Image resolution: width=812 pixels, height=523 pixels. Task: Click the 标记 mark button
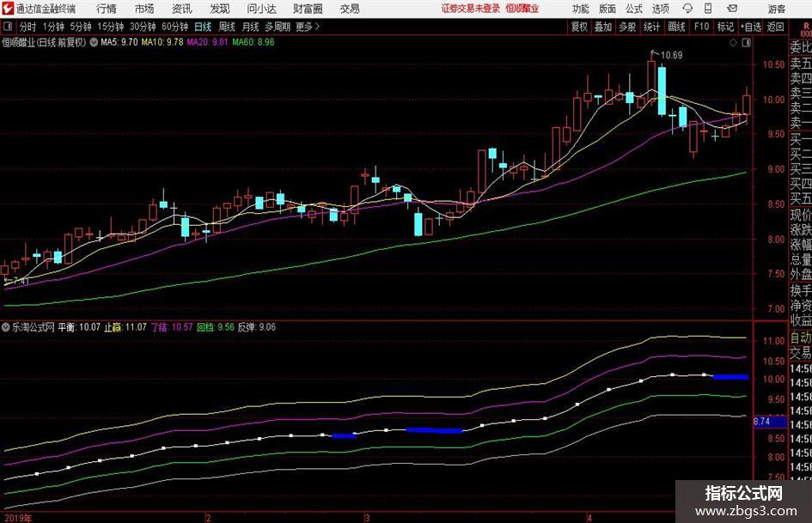725,27
